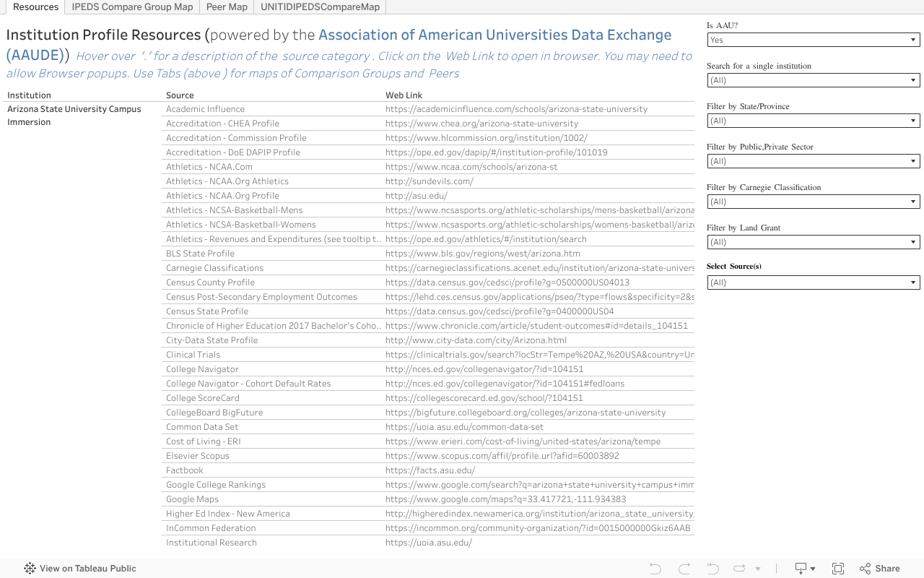Open the bls.gov west arizona link
Screen dimensions: 924x578
482,254
